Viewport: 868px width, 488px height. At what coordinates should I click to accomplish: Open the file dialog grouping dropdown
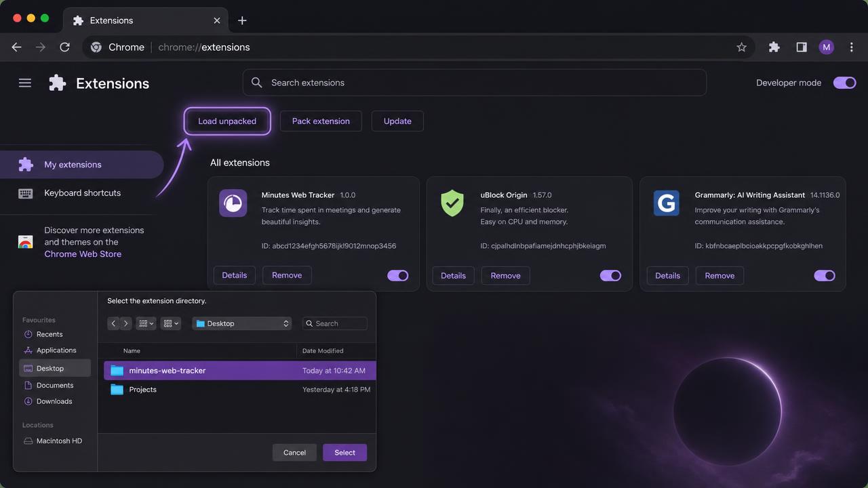(171, 323)
